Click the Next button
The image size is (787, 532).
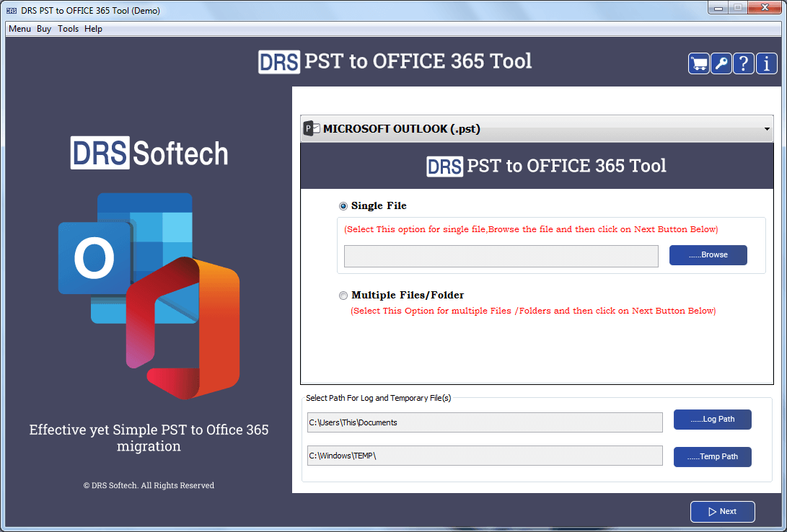click(x=722, y=512)
